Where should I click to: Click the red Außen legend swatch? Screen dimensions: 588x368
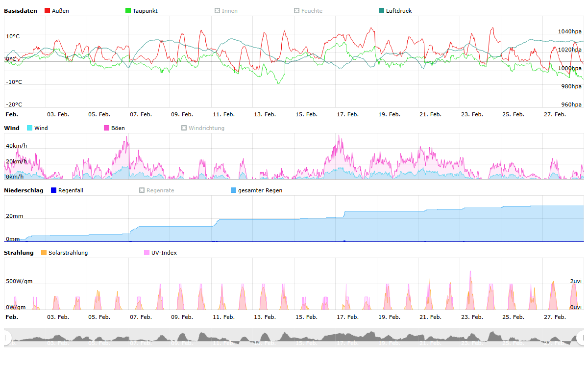47,11
